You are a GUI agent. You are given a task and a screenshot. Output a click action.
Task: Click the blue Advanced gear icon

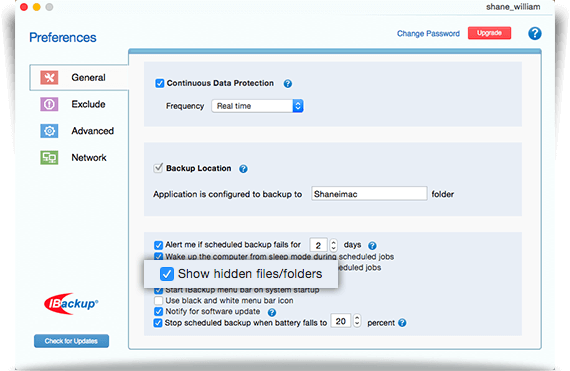[x=49, y=131]
